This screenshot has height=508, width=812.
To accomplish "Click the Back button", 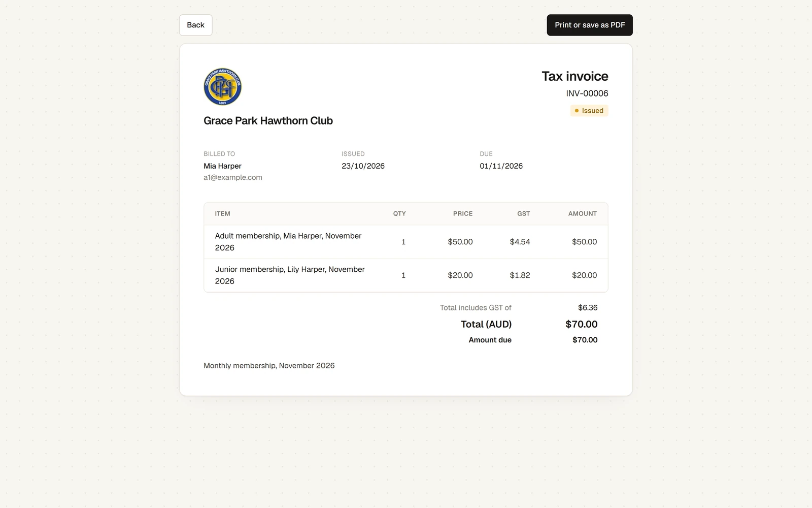I will (195, 25).
